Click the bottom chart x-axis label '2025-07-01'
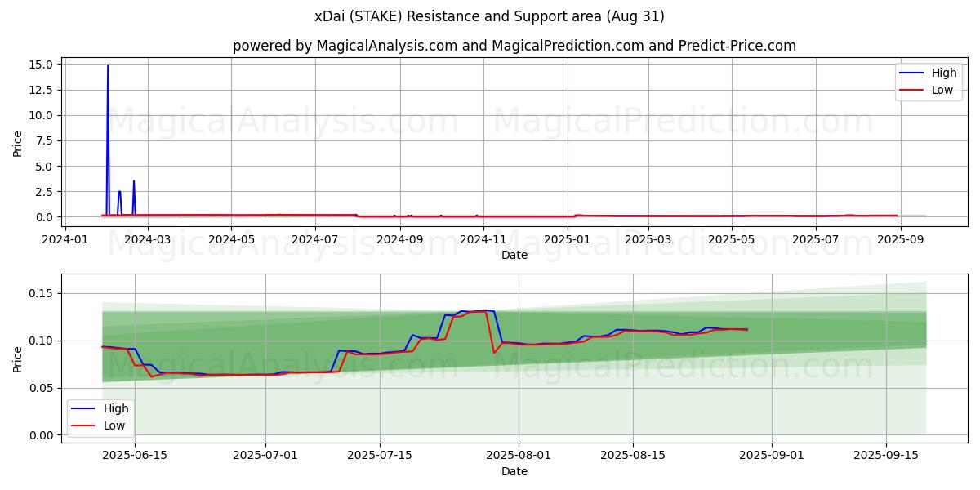 [265, 456]
